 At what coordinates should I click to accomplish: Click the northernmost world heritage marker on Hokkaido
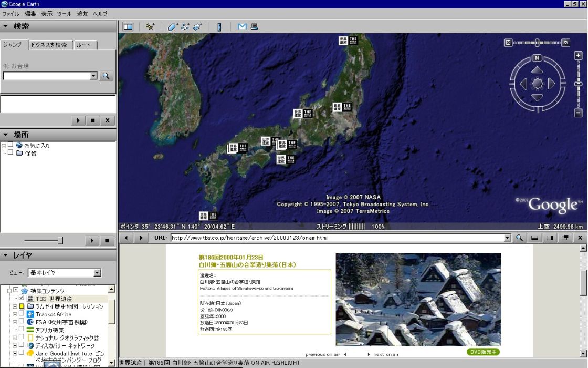[348, 40]
